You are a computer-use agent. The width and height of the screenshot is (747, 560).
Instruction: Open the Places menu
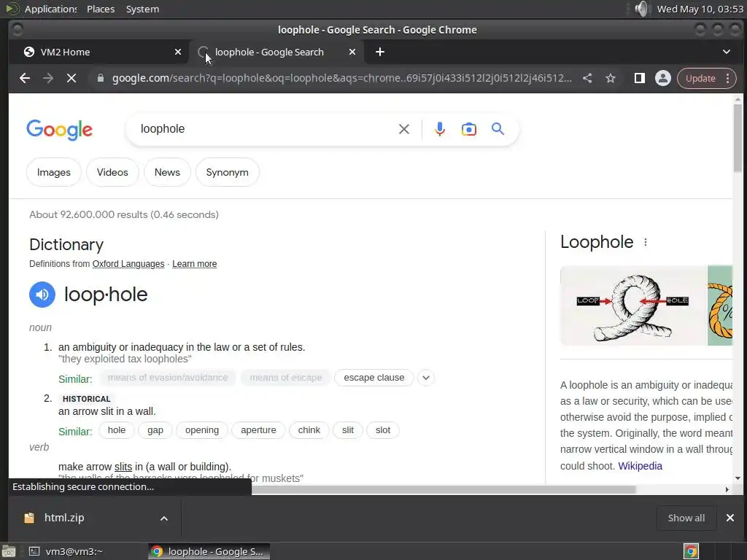tap(101, 9)
